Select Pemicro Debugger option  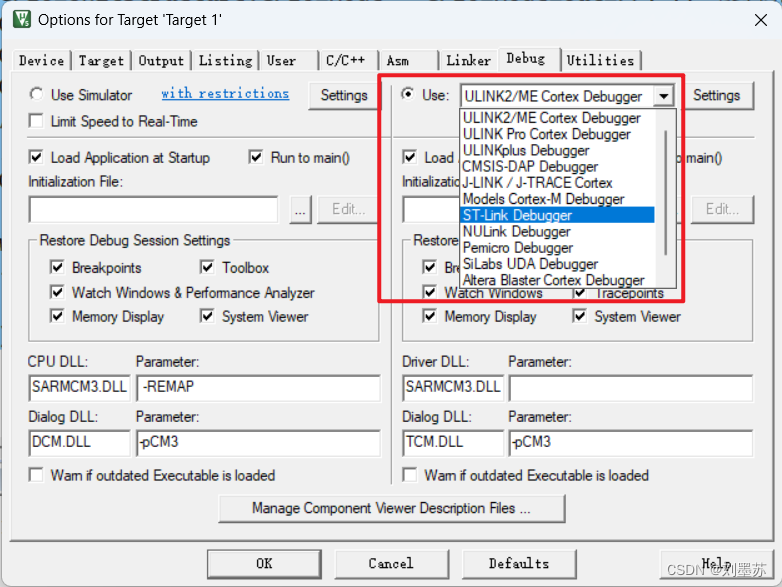coord(557,247)
